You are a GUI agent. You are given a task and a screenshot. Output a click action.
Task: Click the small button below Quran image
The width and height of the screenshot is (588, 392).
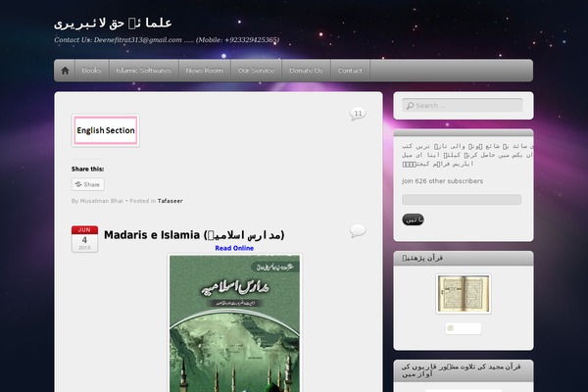tap(464, 328)
